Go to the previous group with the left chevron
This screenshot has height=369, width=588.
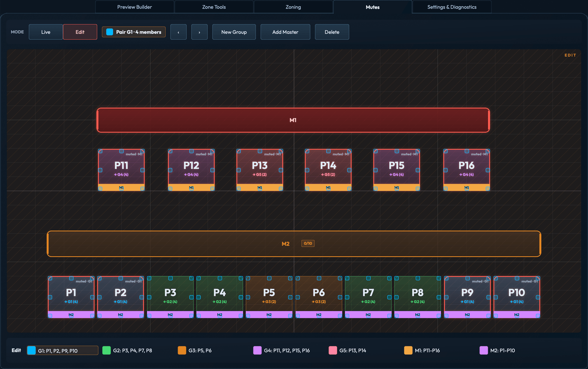click(178, 32)
